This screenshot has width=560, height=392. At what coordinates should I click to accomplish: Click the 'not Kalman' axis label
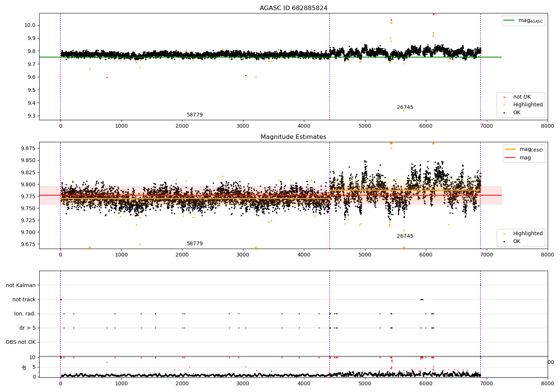pos(21,286)
